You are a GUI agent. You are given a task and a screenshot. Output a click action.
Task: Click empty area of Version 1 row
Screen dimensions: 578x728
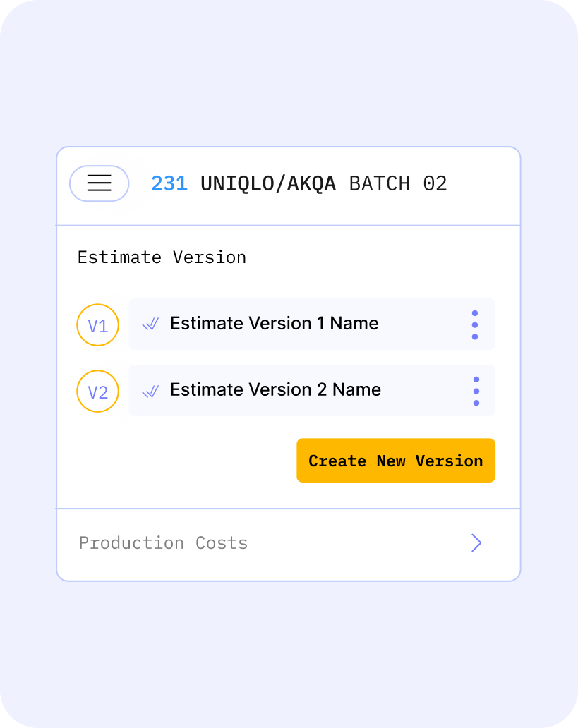(x=423, y=324)
